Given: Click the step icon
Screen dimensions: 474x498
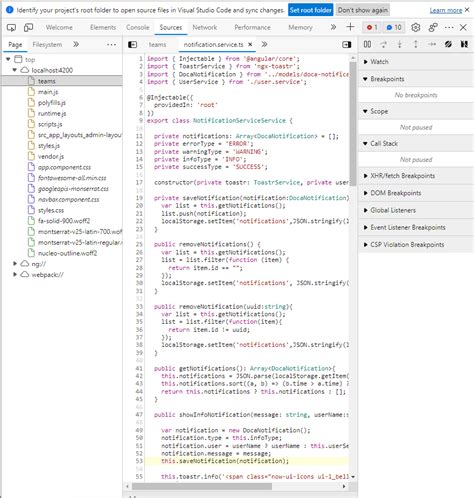Looking at the screenshot, I should point(432,44).
